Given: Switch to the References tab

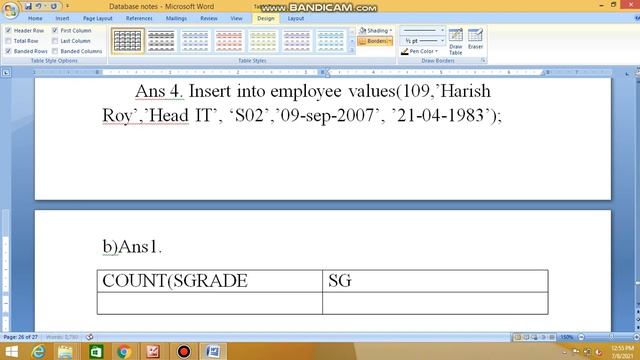Looking at the screenshot, I should tap(139, 18).
